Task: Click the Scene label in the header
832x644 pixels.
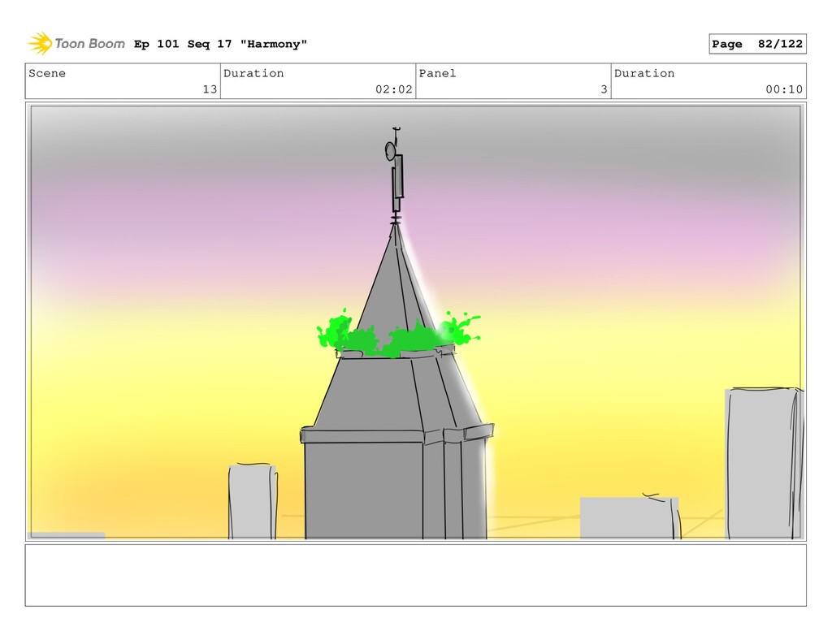Action: 47,73
